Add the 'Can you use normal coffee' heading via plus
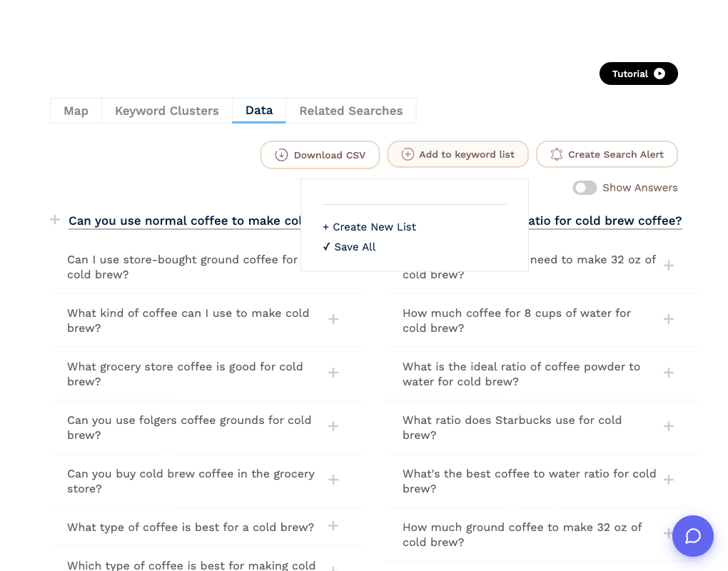 pos(55,219)
